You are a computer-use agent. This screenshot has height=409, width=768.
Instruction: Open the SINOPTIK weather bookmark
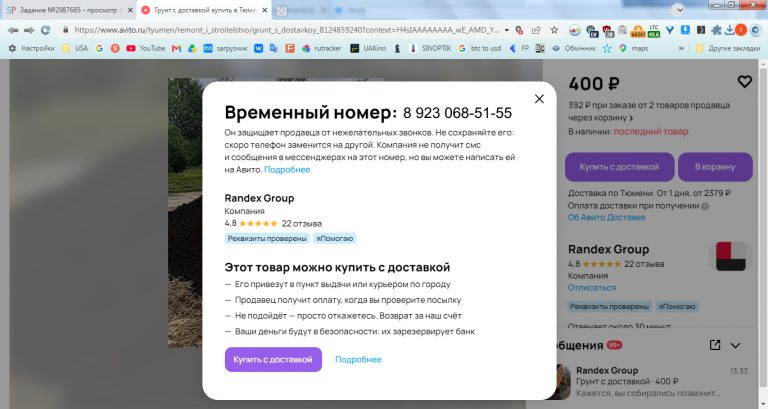[431, 48]
